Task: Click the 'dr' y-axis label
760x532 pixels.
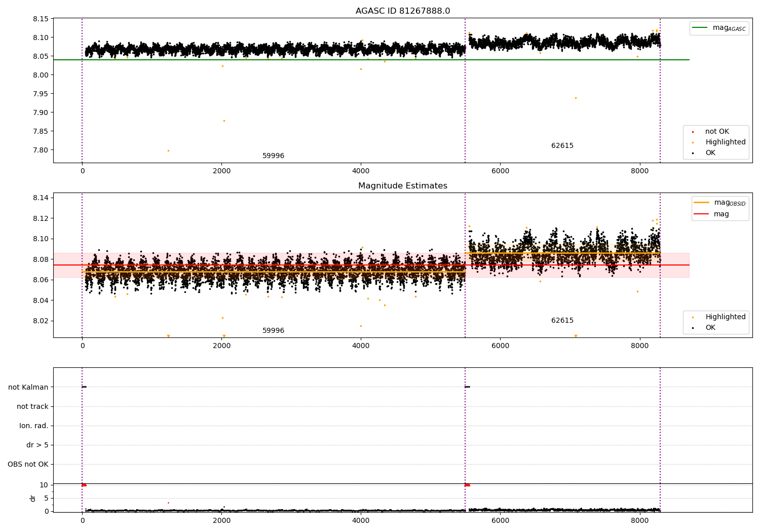Action: pyautogui.click(x=32, y=498)
